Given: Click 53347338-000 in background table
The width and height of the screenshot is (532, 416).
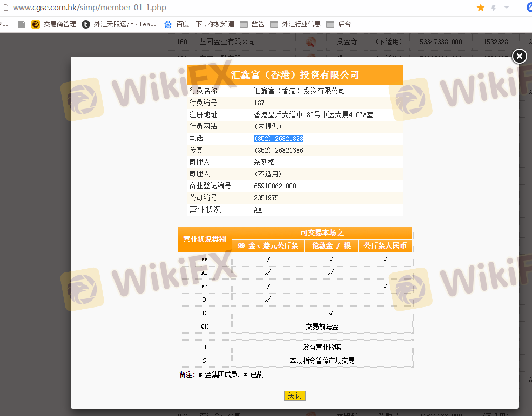Looking at the screenshot, I should (x=441, y=42).
